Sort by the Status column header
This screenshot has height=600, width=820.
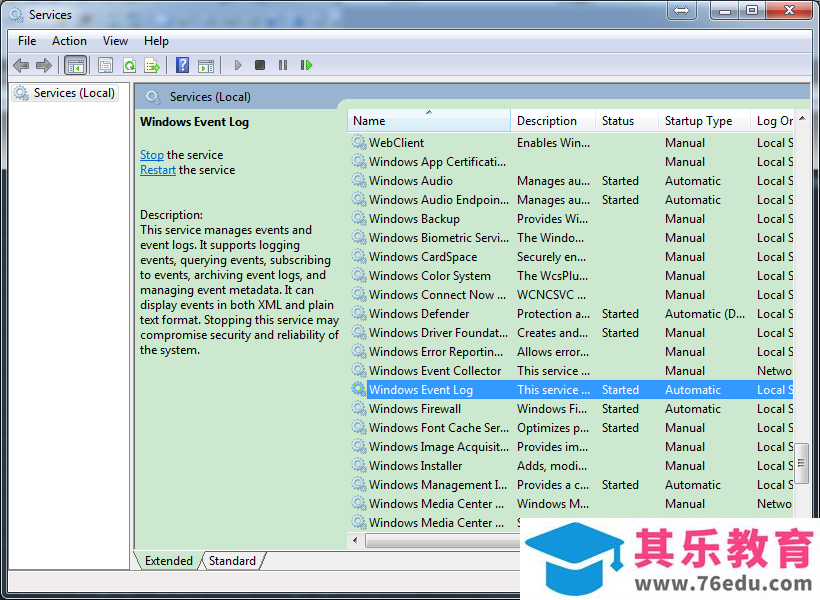tap(627, 121)
